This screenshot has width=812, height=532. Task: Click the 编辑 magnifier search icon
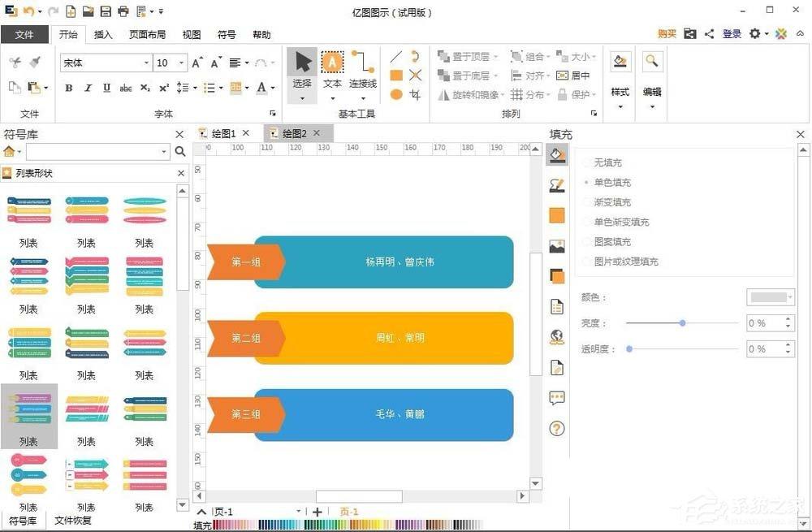pos(651,61)
